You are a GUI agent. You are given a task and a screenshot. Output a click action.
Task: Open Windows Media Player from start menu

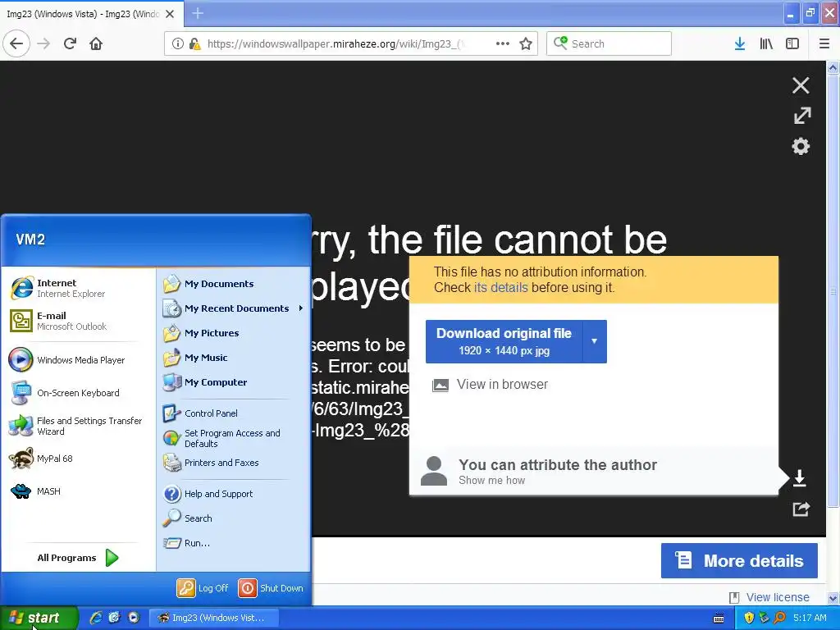[80, 360]
